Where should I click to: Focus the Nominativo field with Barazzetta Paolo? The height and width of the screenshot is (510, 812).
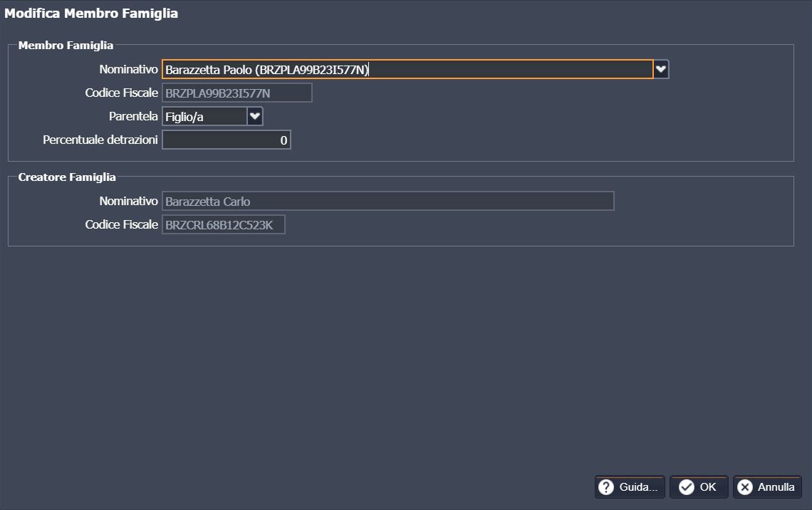[x=407, y=69]
